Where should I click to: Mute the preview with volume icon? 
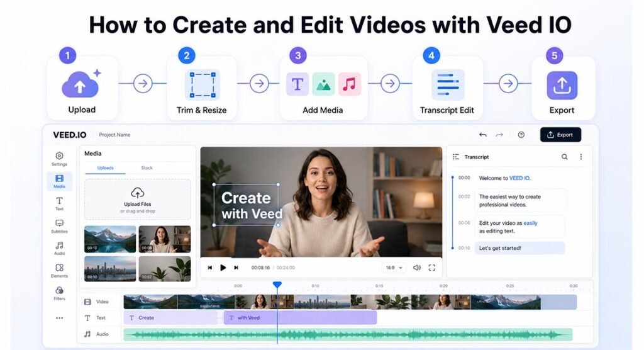(417, 268)
